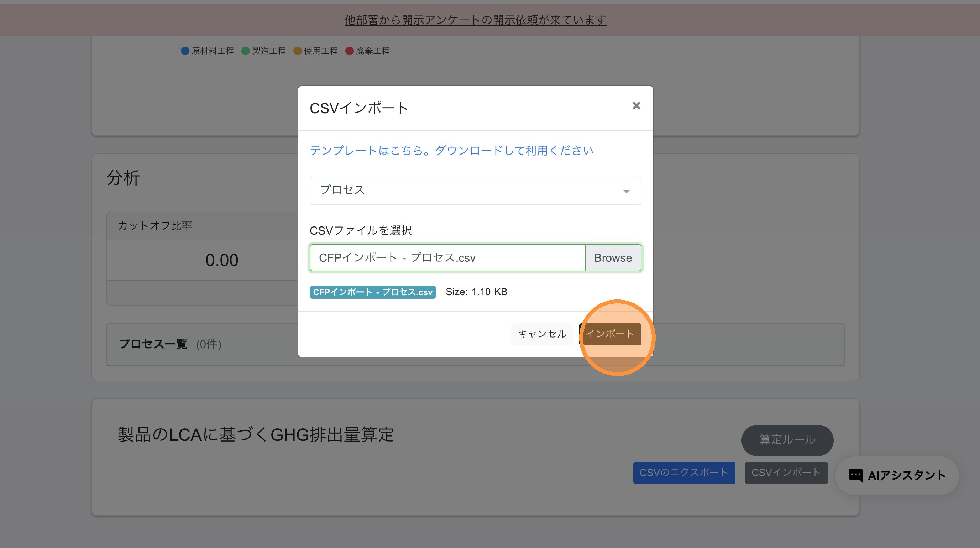
Task: Click the カットオフ比率 value 0.00
Action: coord(222,260)
